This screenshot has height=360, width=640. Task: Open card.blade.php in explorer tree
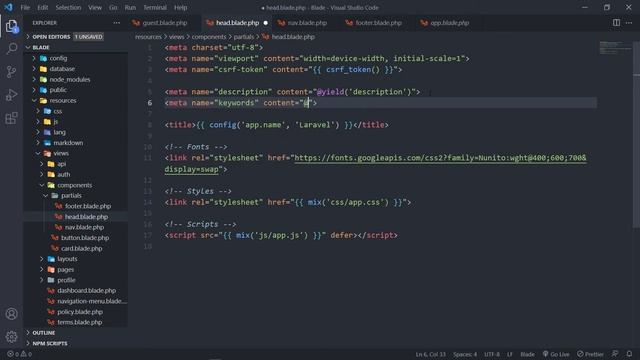(81, 248)
